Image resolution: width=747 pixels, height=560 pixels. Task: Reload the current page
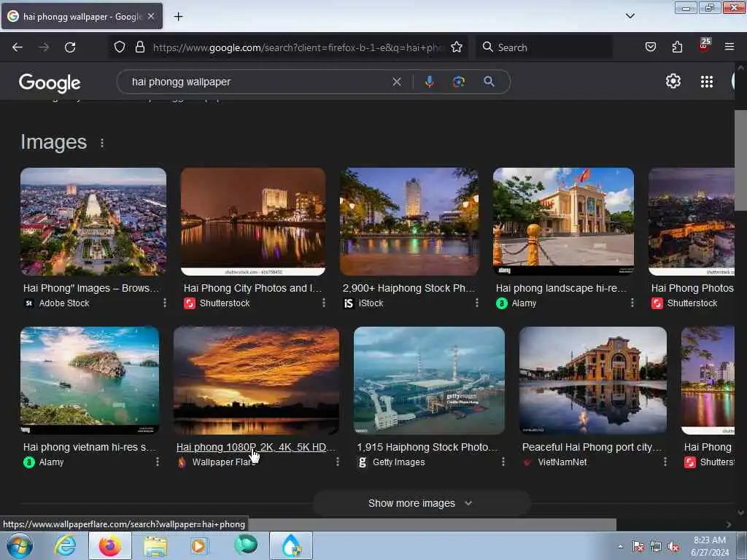point(70,47)
